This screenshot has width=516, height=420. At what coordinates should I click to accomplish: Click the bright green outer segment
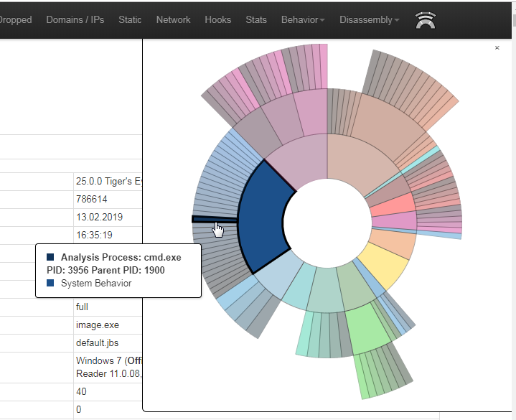tap(369, 329)
